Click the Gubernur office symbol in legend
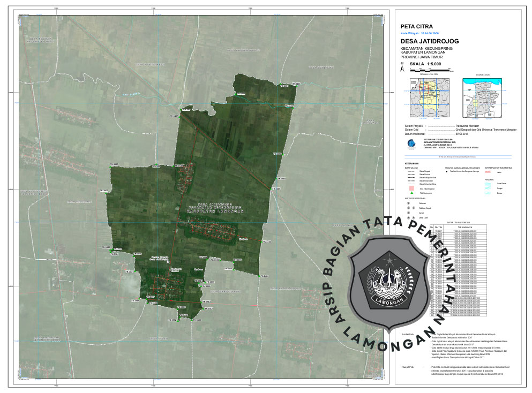This screenshot has height=393, width=532. (408, 203)
